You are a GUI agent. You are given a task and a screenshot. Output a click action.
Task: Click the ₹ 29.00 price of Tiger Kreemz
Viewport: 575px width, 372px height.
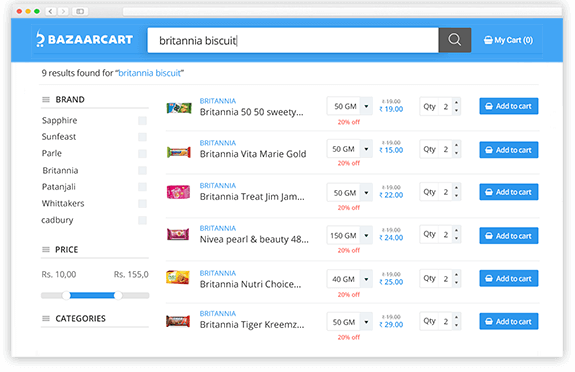pos(391,325)
